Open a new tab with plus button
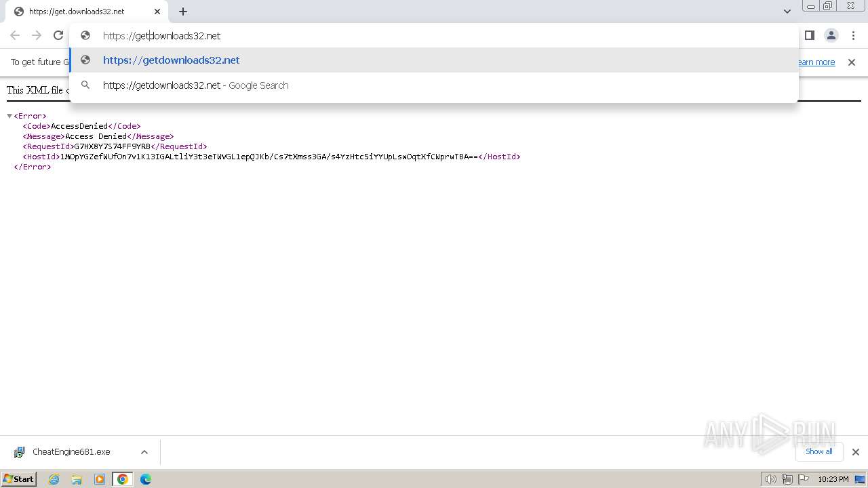 point(183,12)
